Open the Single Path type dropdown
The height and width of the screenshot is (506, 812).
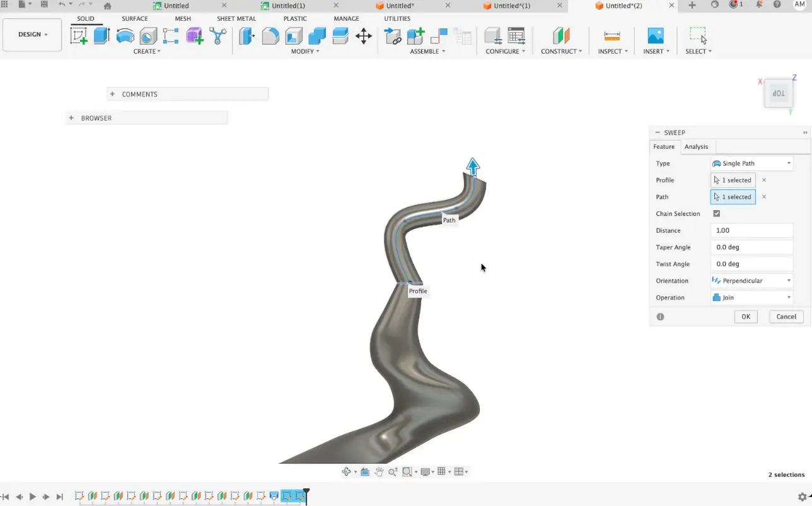751,163
